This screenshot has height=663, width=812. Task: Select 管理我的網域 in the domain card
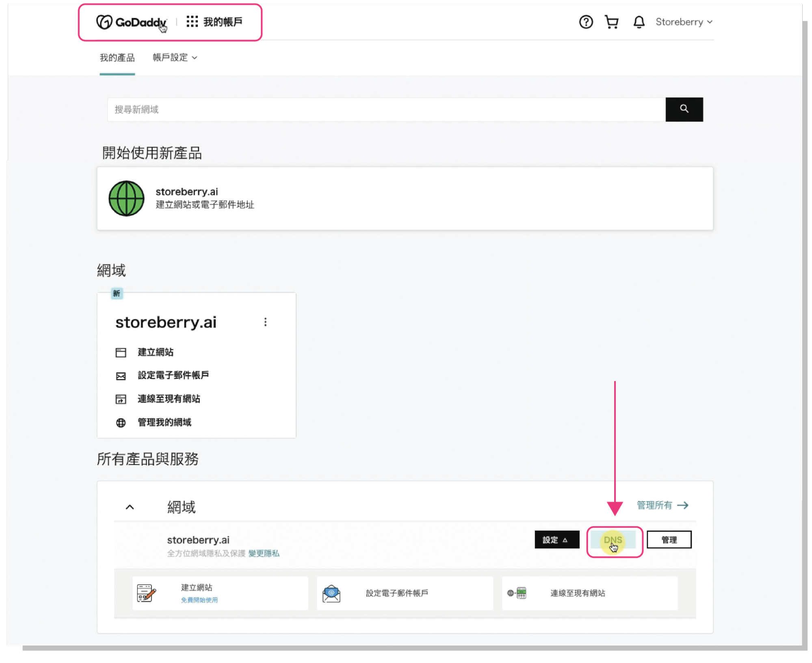(x=165, y=422)
